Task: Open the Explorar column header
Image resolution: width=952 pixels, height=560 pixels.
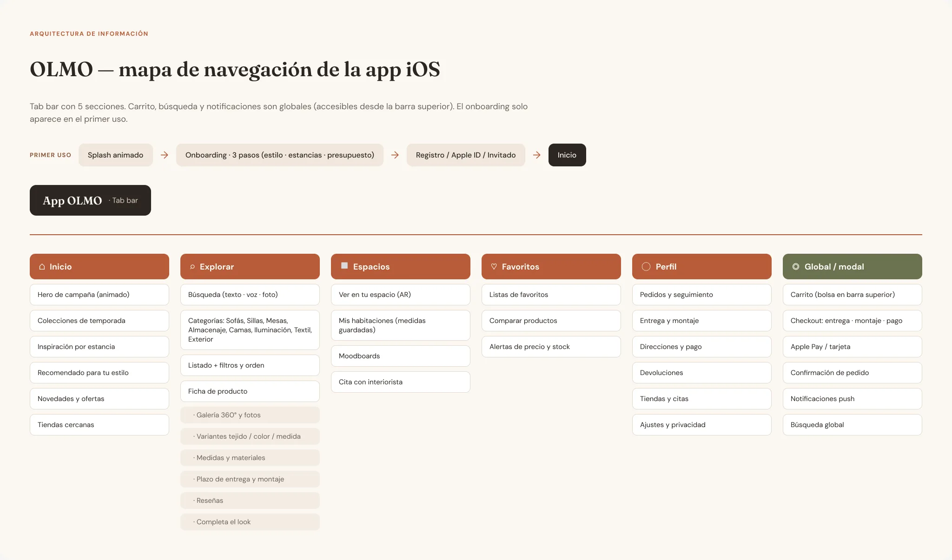Action: click(250, 267)
